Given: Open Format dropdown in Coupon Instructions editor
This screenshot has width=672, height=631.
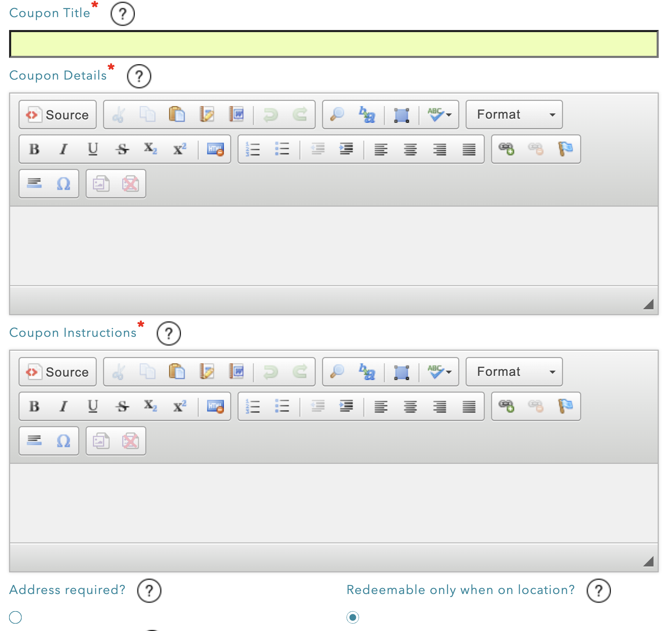Looking at the screenshot, I should [x=514, y=372].
